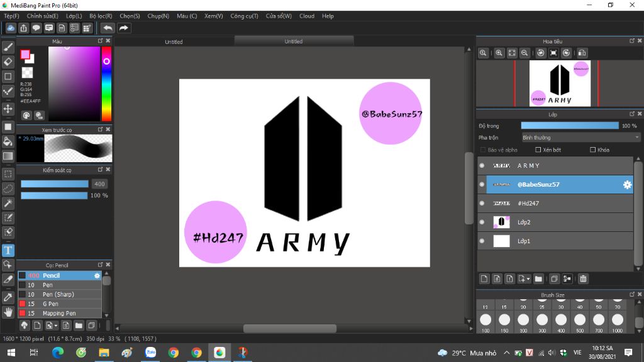Image resolution: width=644 pixels, height=362 pixels.
Task: Click the brush size value field 400
Action: [x=99, y=184]
